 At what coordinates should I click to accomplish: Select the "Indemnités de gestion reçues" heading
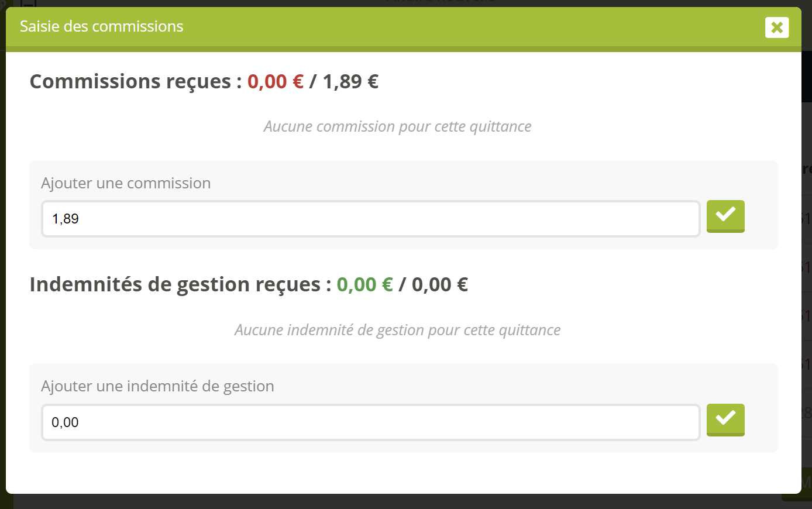pos(174,284)
